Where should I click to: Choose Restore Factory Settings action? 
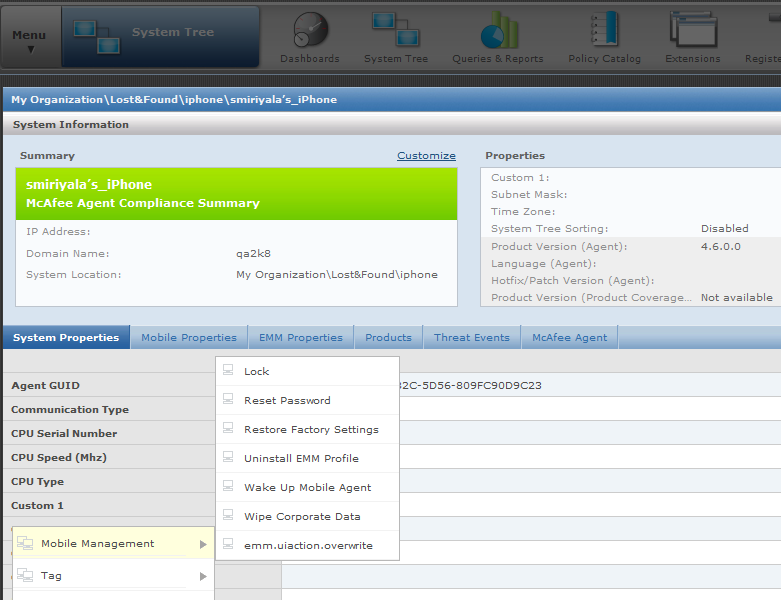point(307,429)
